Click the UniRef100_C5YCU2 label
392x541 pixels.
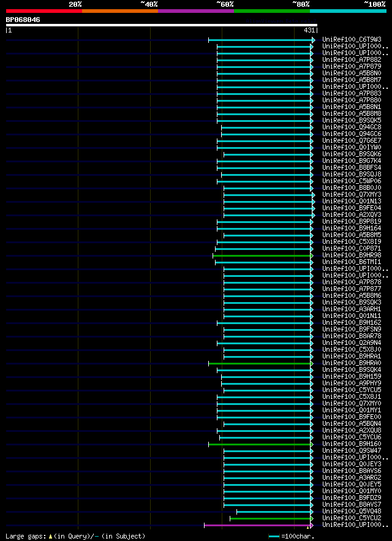point(352,518)
